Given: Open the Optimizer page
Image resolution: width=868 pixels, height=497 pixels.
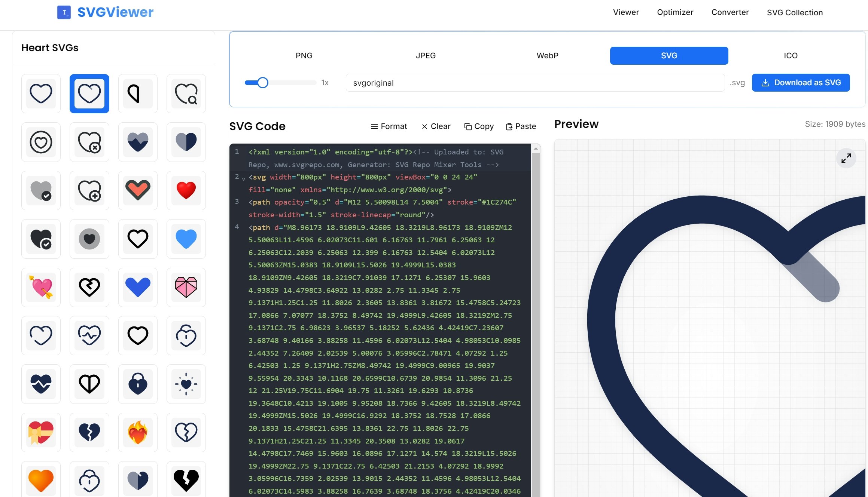Looking at the screenshot, I should pos(675,12).
